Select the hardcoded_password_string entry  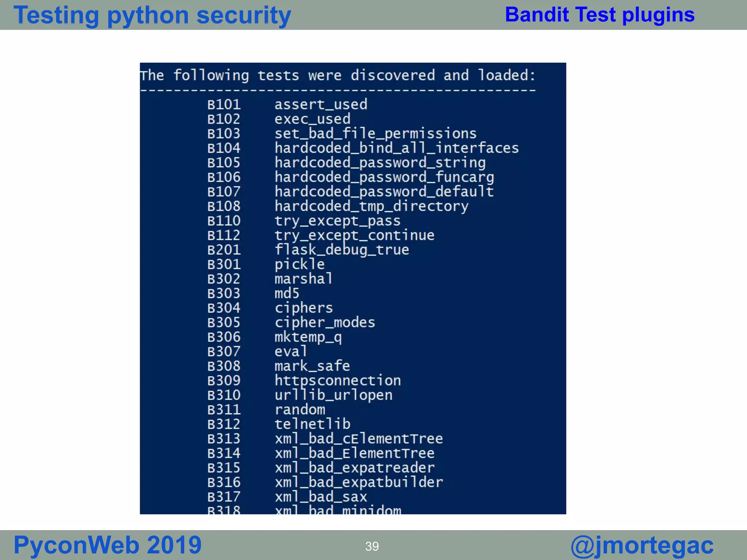coord(380,163)
